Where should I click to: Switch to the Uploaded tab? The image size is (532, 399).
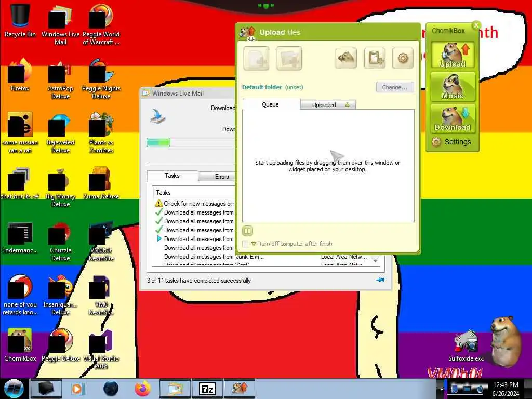point(328,105)
